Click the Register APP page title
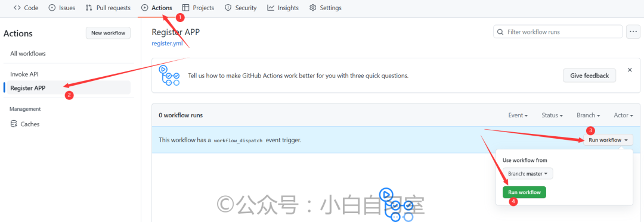The image size is (644, 222). [x=176, y=32]
